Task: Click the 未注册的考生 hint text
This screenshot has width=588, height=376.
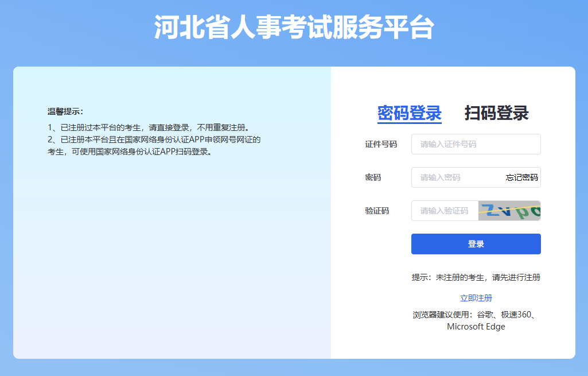Action: [x=476, y=277]
